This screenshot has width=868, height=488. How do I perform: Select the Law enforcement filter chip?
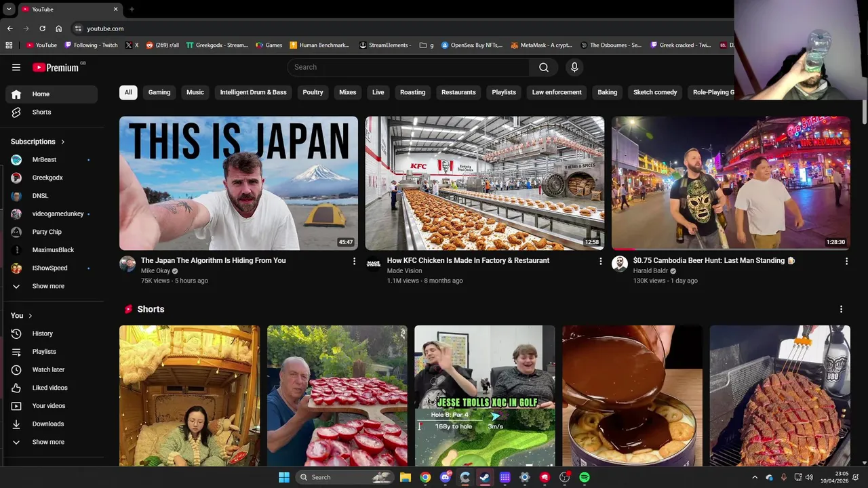[x=557, y=92]
